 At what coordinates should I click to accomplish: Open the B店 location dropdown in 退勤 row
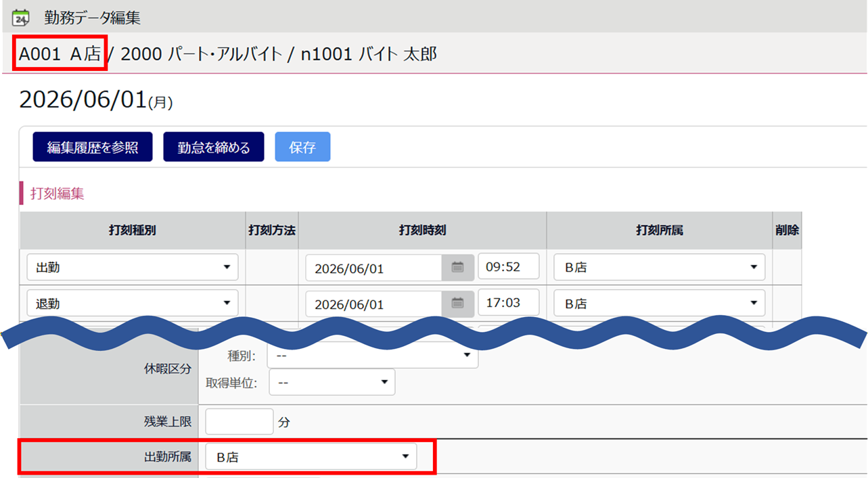(x=660, y=304)
